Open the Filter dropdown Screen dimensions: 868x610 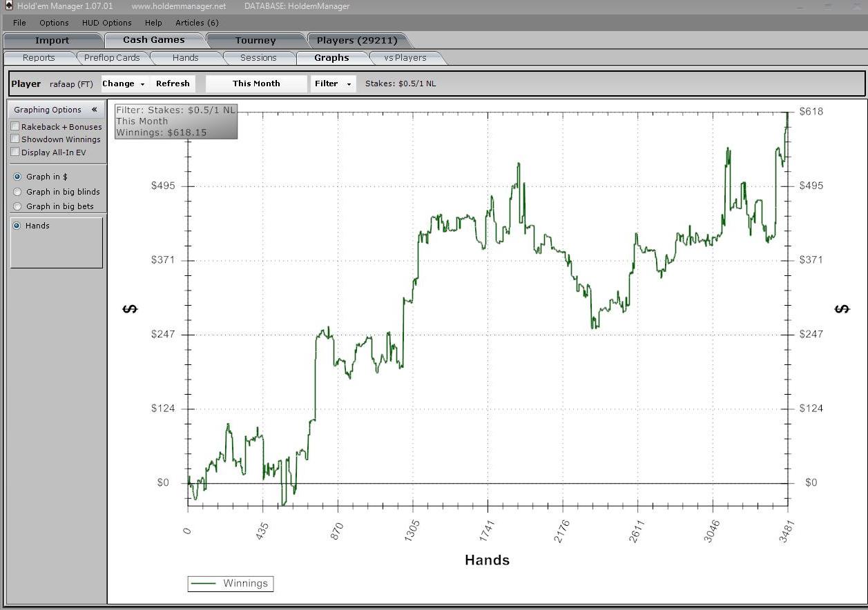[x=334, y=83]
